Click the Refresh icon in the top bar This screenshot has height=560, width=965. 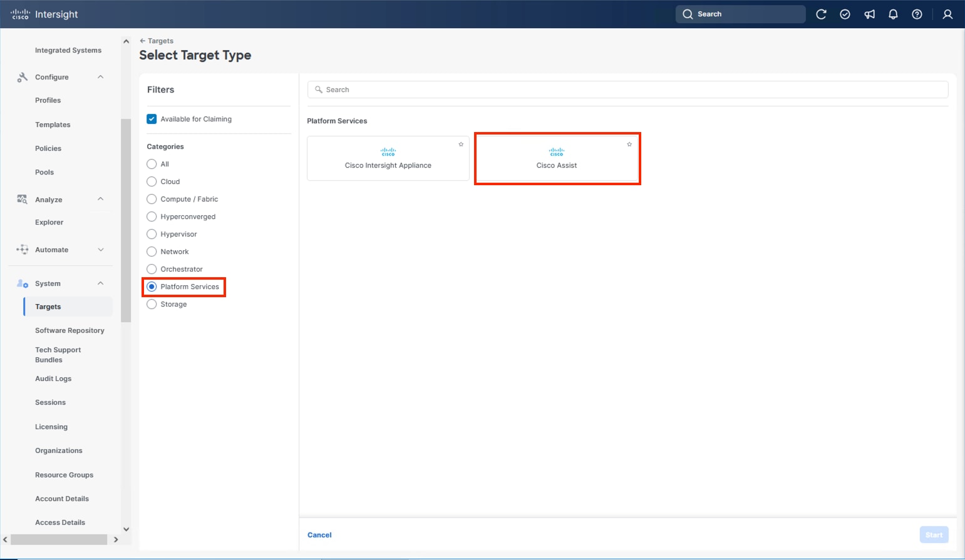click(821, 14)
